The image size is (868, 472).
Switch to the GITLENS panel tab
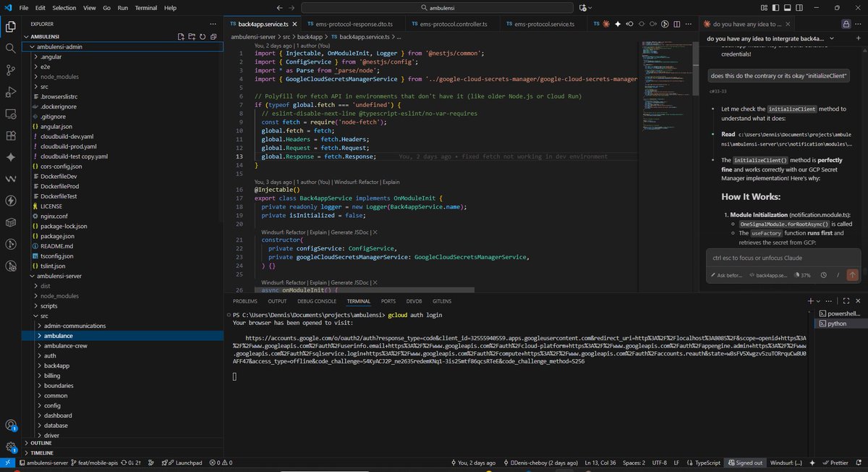(x=442, y=300)
